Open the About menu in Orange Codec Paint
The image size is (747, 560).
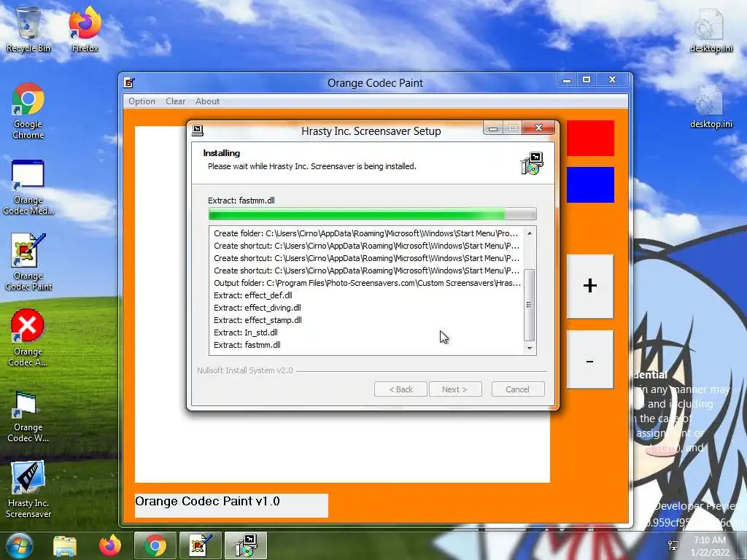[207, 101]
